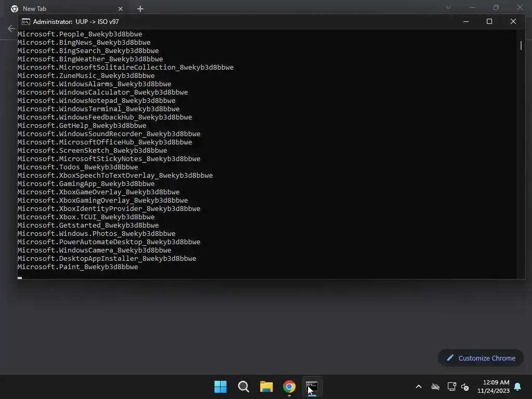Show hidden system tray icons
This screenshot has width=532, height=399.
[x=419, y=387]
